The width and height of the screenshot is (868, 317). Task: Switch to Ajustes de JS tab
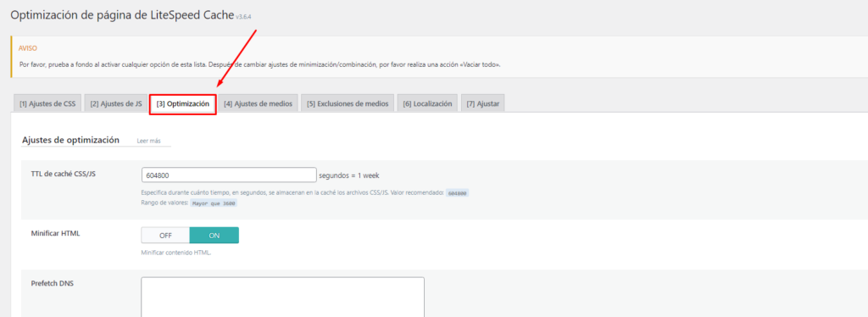pos(115,103)
